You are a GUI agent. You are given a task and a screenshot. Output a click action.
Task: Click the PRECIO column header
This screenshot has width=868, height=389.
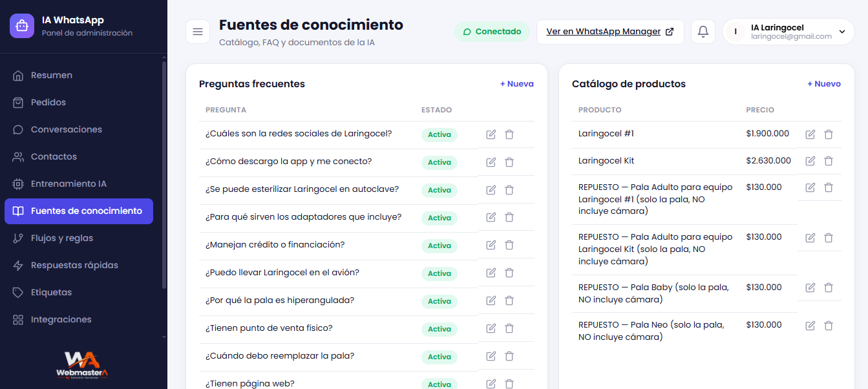coord(760,110)
